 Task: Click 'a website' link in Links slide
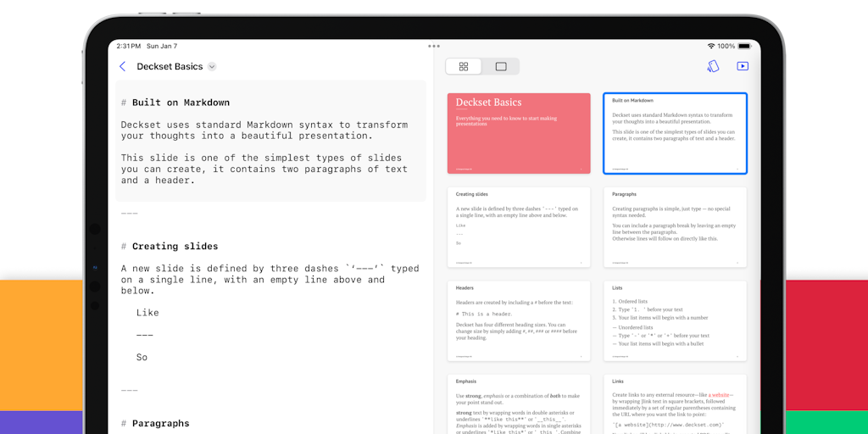[719, 395]
